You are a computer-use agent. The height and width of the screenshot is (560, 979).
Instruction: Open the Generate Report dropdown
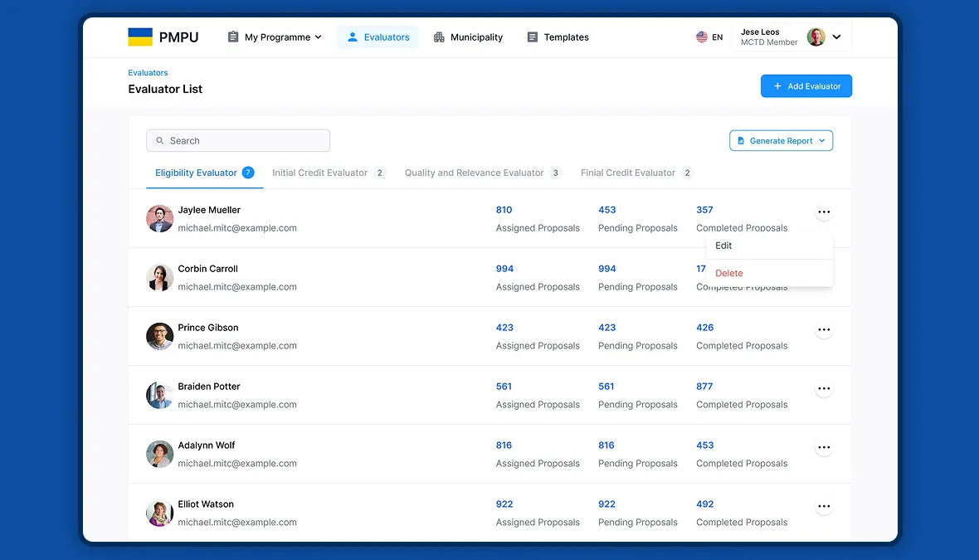click(x=781, y=140)
